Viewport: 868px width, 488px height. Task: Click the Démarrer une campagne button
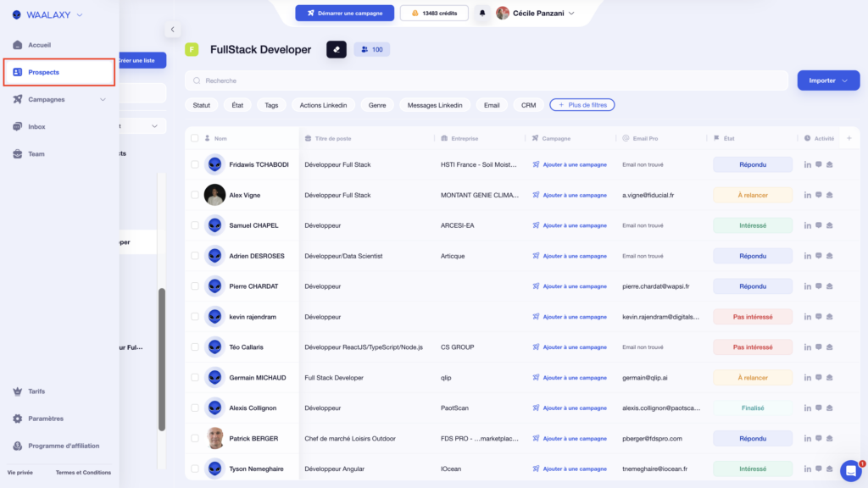344,13
